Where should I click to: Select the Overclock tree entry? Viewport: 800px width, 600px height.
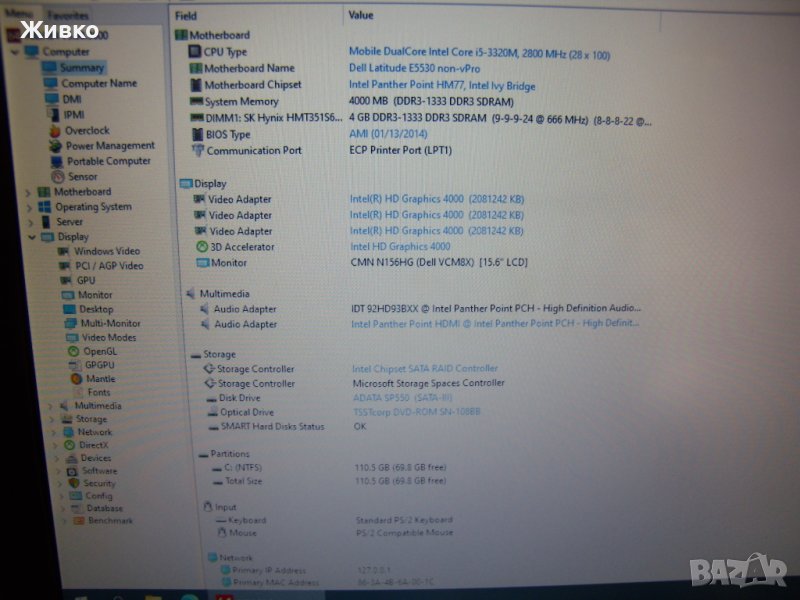click(87, 130)
